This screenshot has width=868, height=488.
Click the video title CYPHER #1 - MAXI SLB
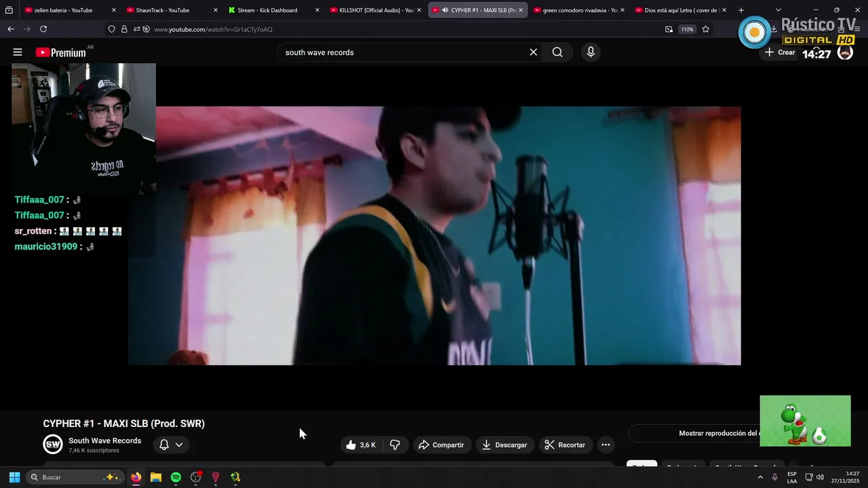coord(124,424)
